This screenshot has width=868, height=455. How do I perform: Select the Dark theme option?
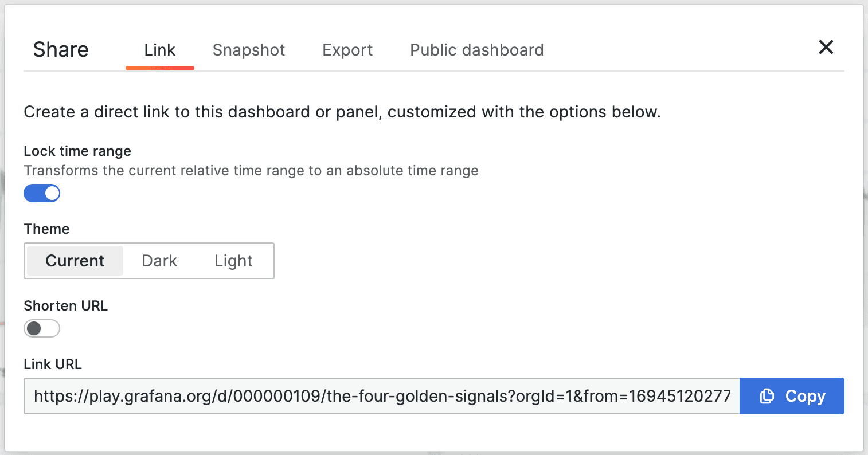click(159, 261)
